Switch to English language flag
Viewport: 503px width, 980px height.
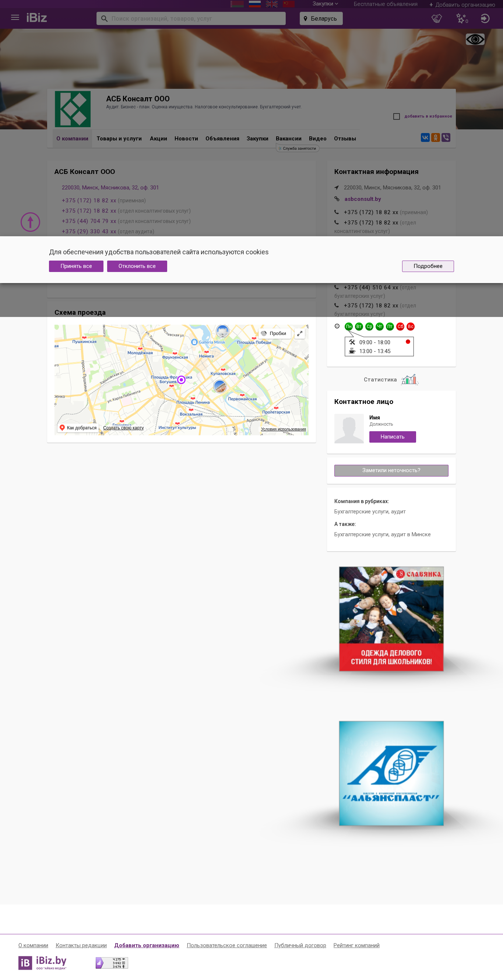pos(271,4)
